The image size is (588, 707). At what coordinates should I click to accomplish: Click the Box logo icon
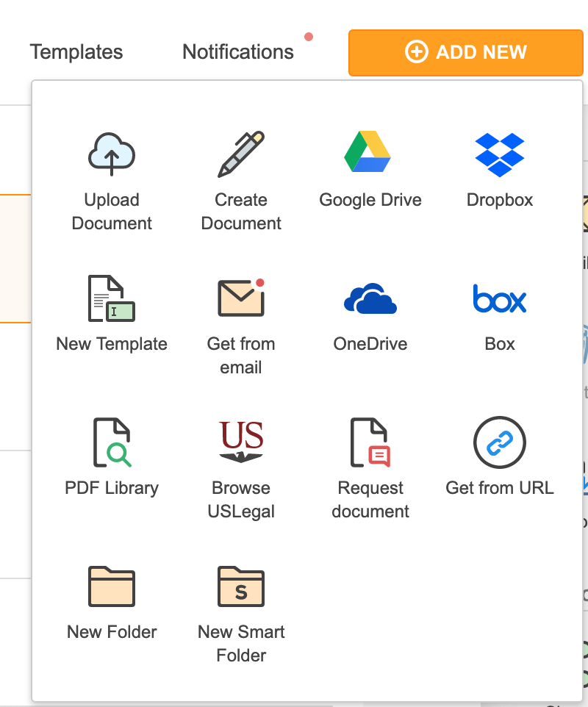click(x=500, y=298)
